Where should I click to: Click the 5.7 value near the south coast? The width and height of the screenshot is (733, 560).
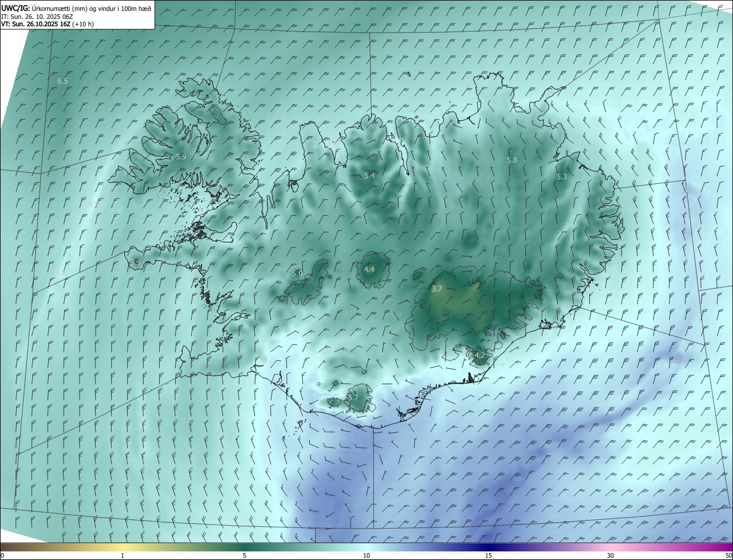coord(352,397)
